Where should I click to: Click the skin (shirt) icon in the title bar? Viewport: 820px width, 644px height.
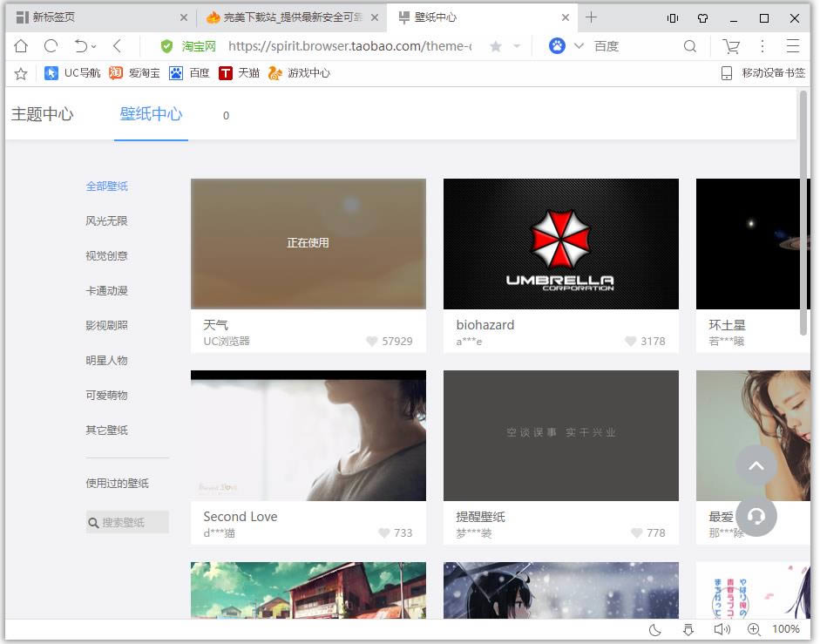(x=702, y=17)
